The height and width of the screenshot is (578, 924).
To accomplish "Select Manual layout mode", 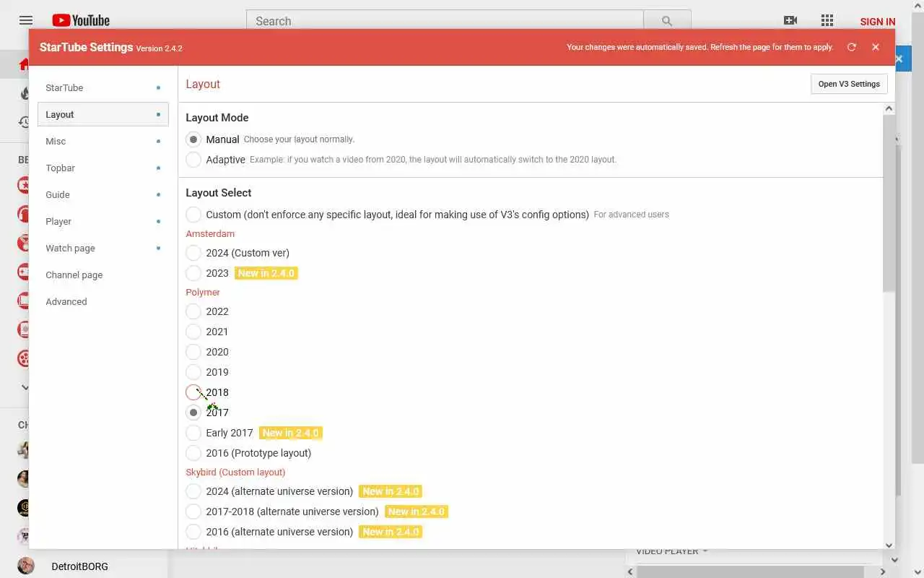I will tap(193, 139).
